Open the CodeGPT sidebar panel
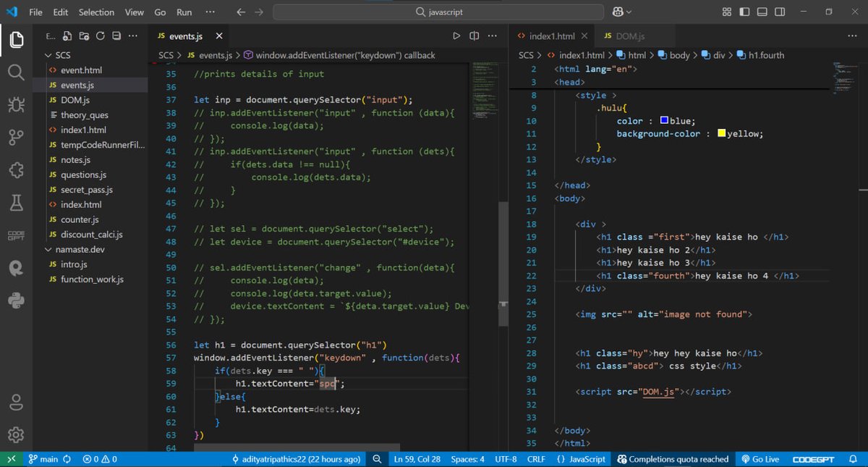This screenshot has width=868, height=467. pyautogui.click(x=17, y=235)
